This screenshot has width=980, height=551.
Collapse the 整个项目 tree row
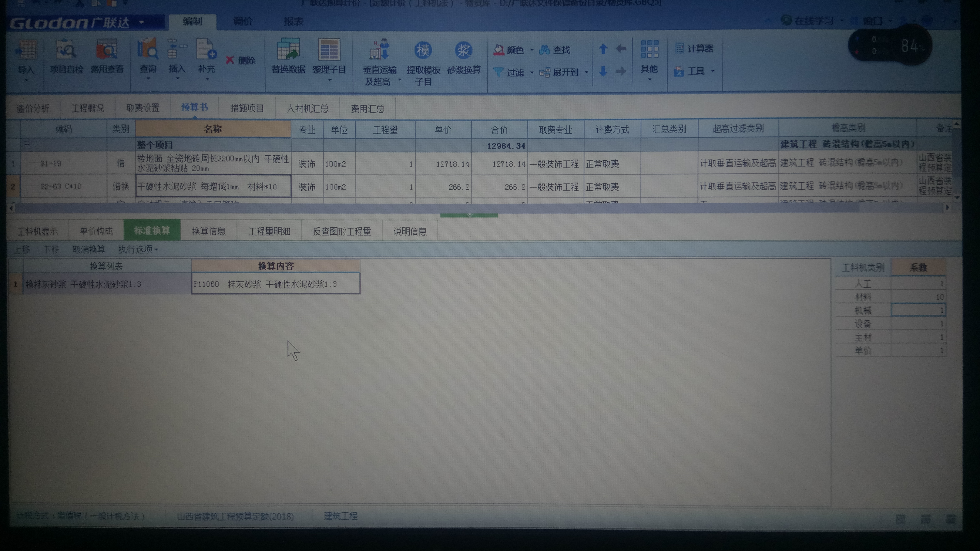click(x=27, y=145)
